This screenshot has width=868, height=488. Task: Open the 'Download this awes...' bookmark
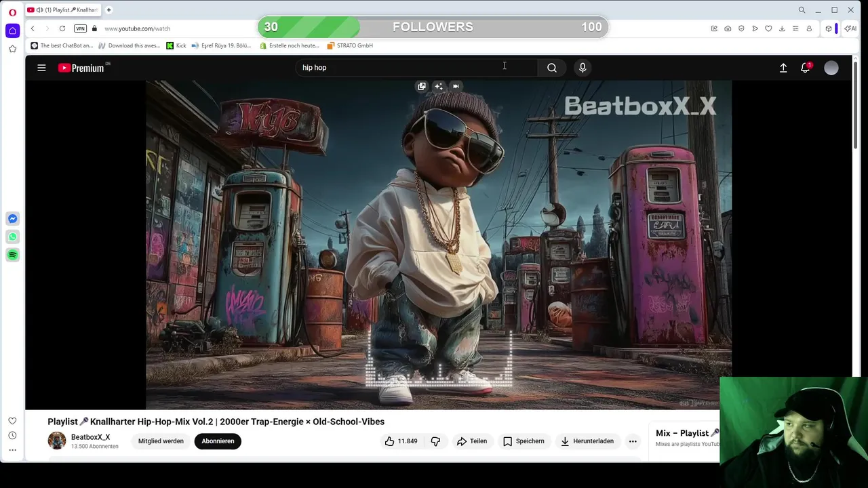pos(129,45)
